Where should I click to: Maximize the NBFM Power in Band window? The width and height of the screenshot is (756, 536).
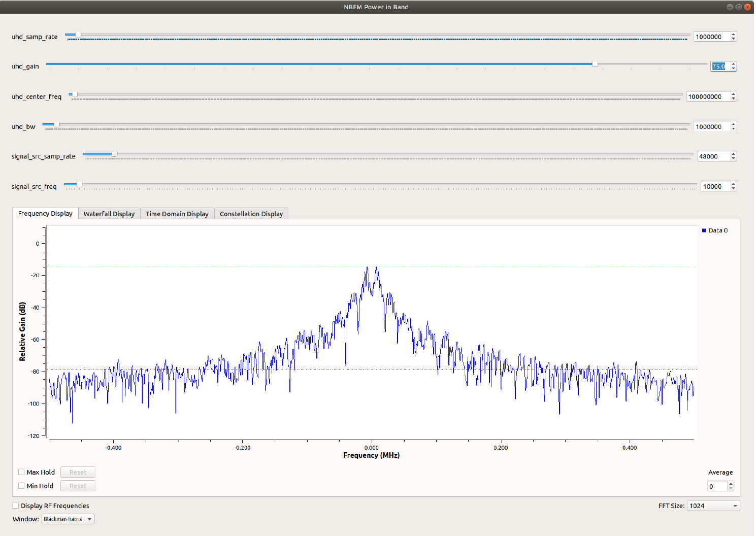click(x=739, y=7)
